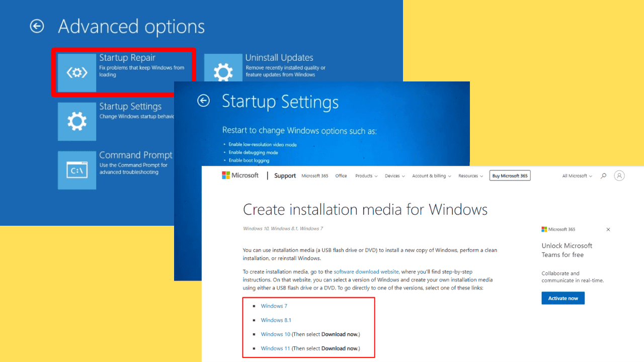Open the All Microsoft dropdown

577,176
